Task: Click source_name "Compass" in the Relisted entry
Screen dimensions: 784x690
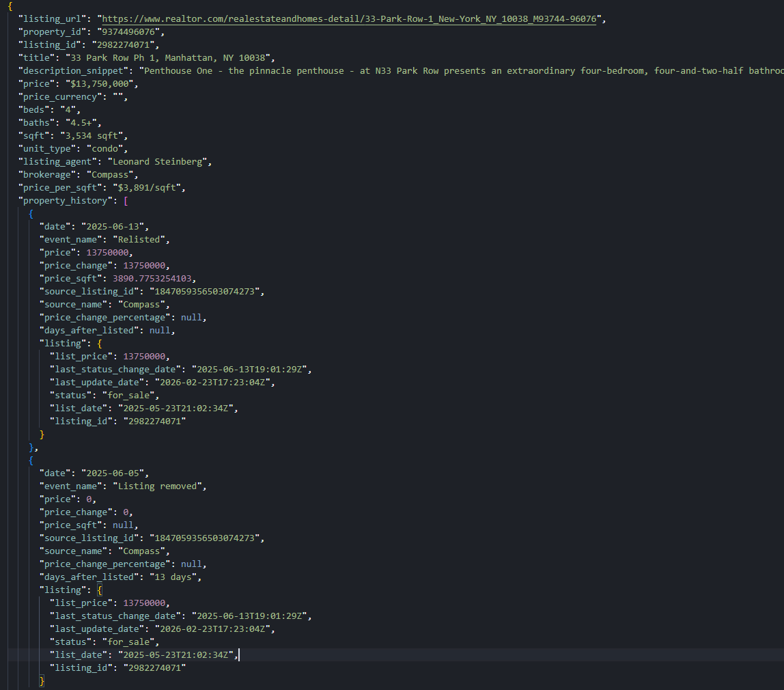Action: pos(104,305)
